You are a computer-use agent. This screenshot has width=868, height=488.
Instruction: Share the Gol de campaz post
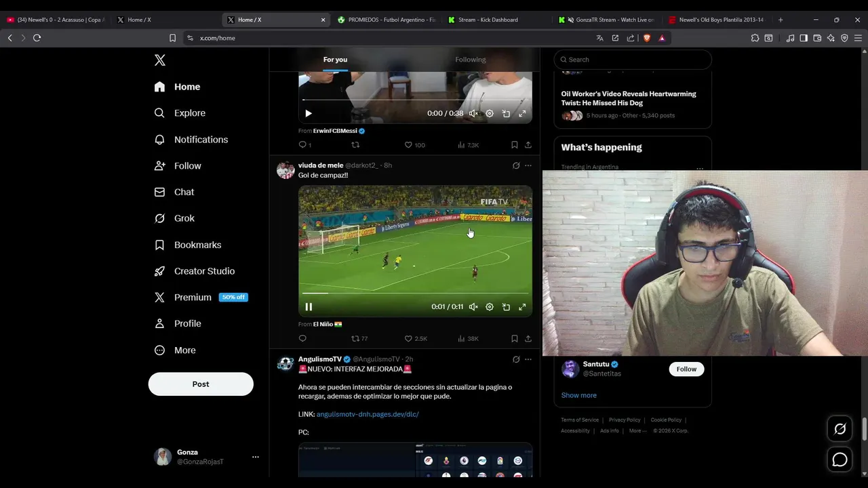528,338
